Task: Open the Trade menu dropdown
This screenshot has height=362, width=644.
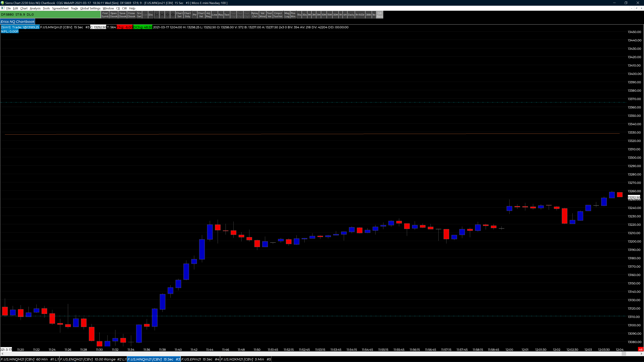Action: (x=74, y=8)
